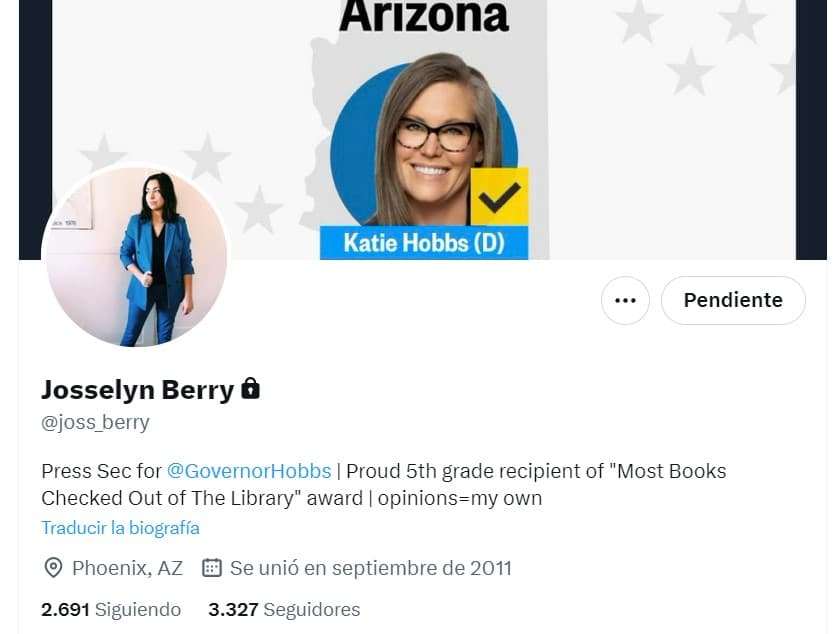Click the yellow checkmark box in banner
The height and width of the screenshot is (634, 840).
(x=500, y=197)
